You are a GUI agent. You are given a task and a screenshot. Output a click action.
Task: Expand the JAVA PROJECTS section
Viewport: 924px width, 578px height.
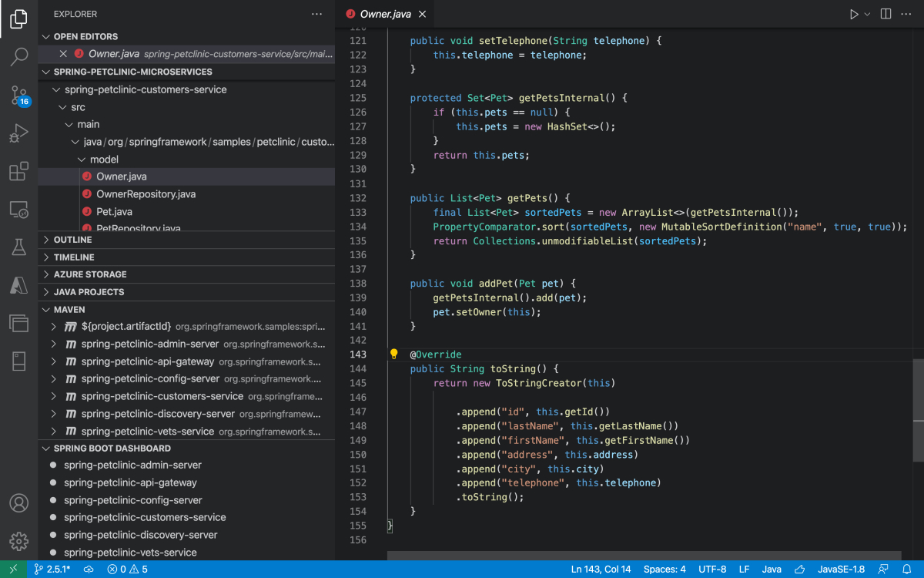pyautogui.click(x=89, y=292)
